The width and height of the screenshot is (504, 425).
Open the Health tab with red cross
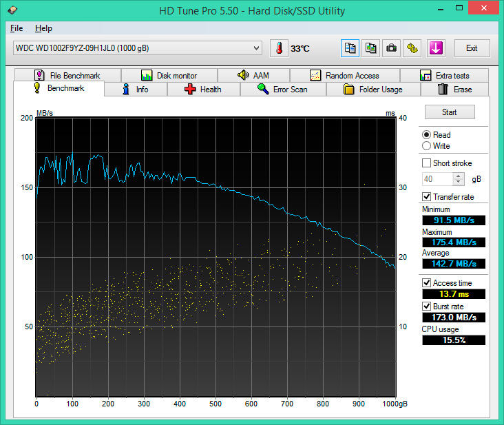click(203, 90)
